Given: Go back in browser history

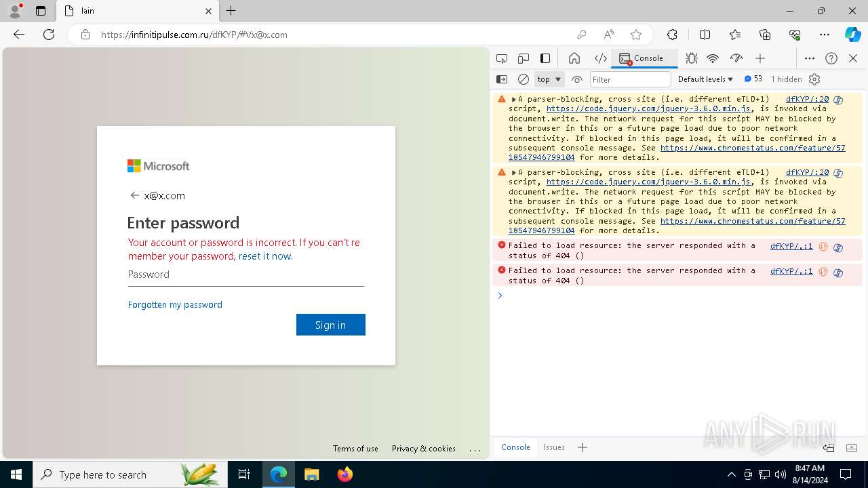Looking at the screenshot, I should point(19,35).
